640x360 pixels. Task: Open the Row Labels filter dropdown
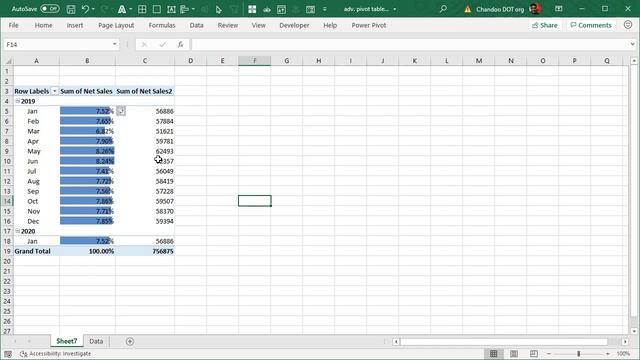tap(54, 91)
